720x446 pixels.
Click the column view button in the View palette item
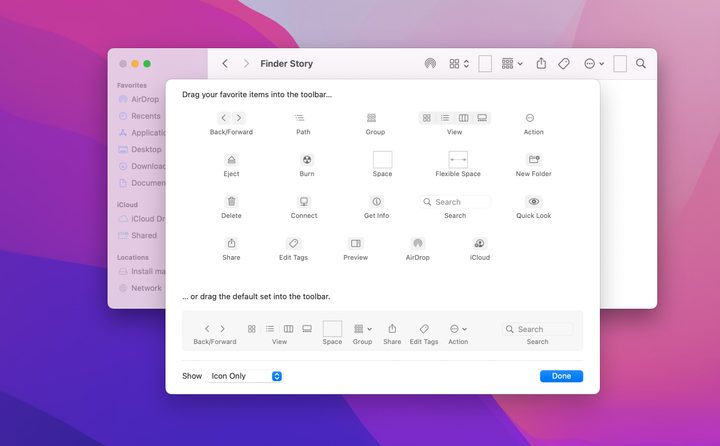(463, 118)
